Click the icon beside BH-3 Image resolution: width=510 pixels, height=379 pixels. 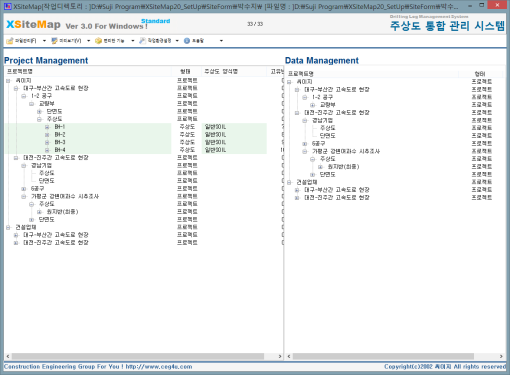(47, 142)
